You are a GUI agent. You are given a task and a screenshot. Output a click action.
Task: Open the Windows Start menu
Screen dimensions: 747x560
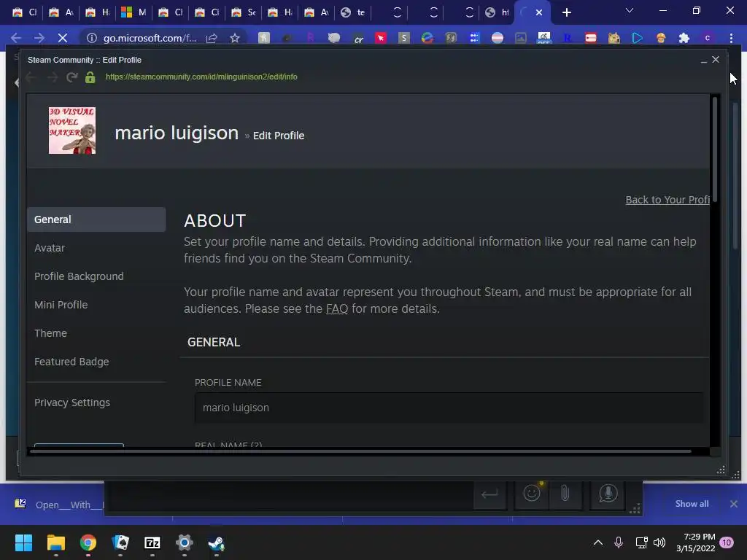(23, 542)
